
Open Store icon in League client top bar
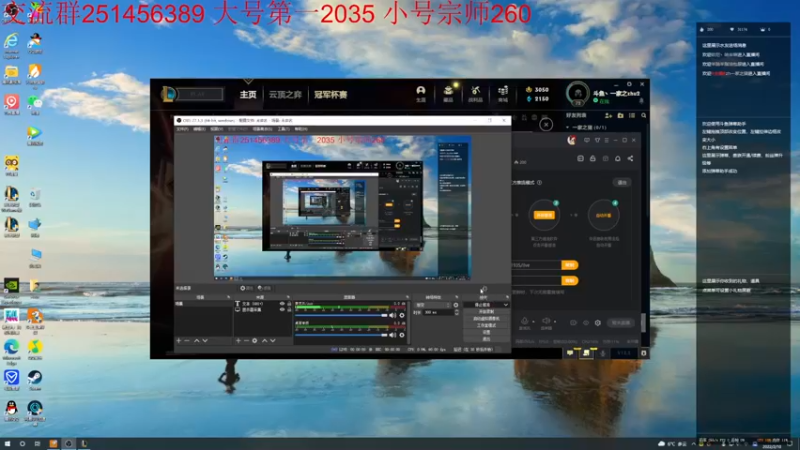click(x=503, y=93)
